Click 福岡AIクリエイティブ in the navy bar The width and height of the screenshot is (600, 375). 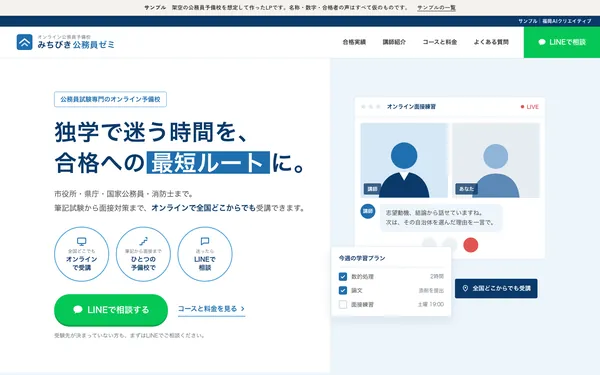click(x=567, y=21)
